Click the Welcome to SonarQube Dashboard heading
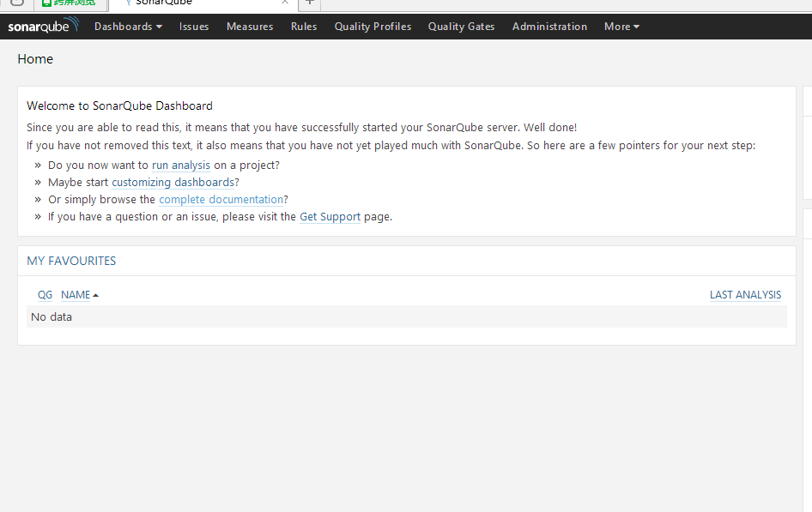This screenshot has height=512, width=812. point(119,105)
